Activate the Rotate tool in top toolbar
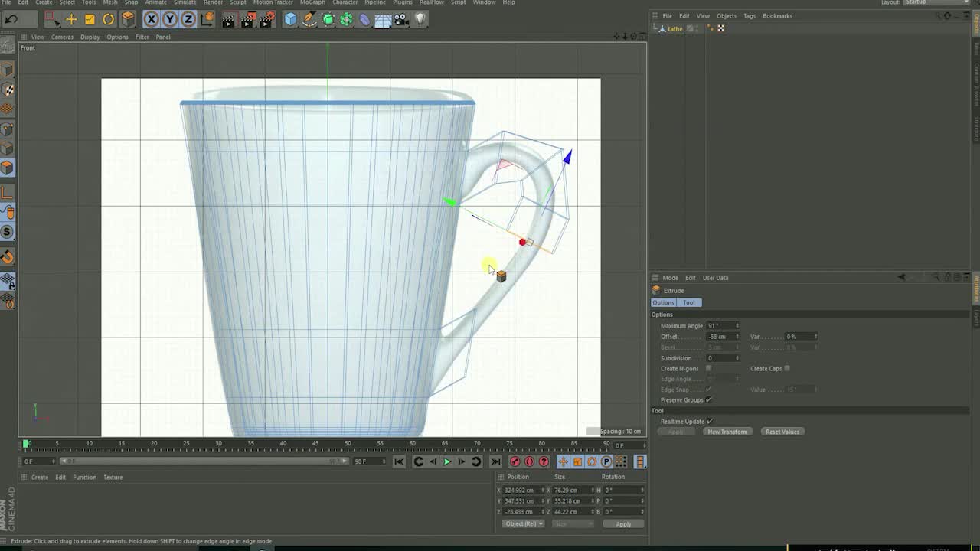Screen dimensions: 980x551 click(x=109, y=19)
